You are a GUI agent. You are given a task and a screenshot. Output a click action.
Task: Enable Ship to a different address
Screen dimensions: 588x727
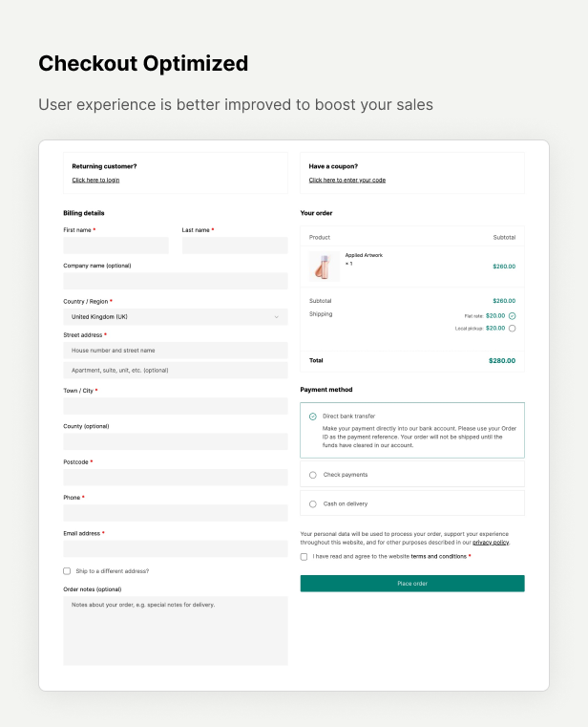coord(67,571)
